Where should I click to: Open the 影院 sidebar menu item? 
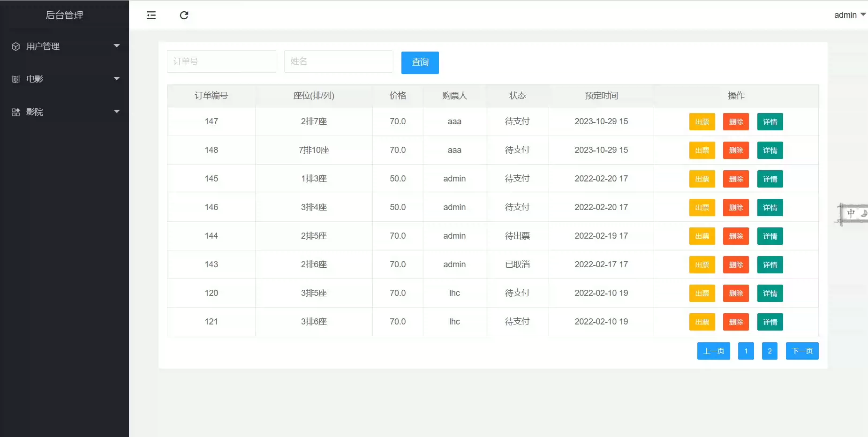pyautogui.click(x=35, y=112)
